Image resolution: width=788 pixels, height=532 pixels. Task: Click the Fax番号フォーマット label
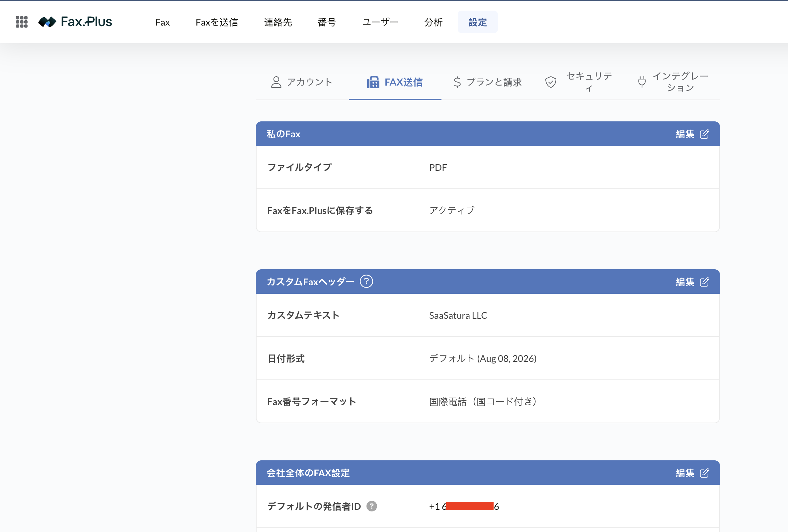point(312,402)
